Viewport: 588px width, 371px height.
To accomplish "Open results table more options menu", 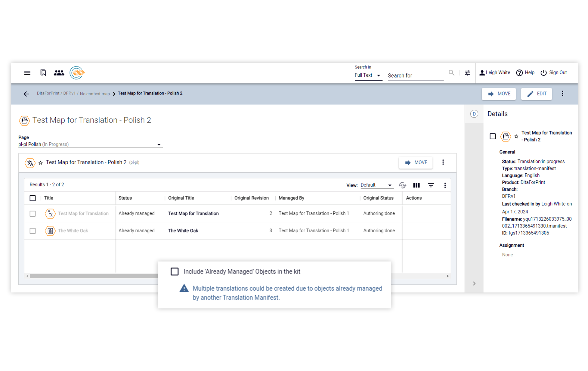I will pos(445,185).
